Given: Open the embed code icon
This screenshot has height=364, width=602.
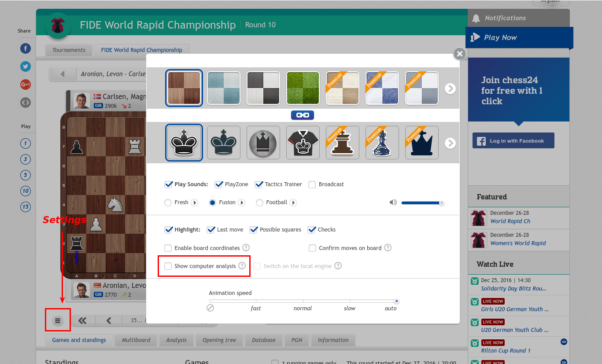Looking at the screenshot, I should coord(26,103).
